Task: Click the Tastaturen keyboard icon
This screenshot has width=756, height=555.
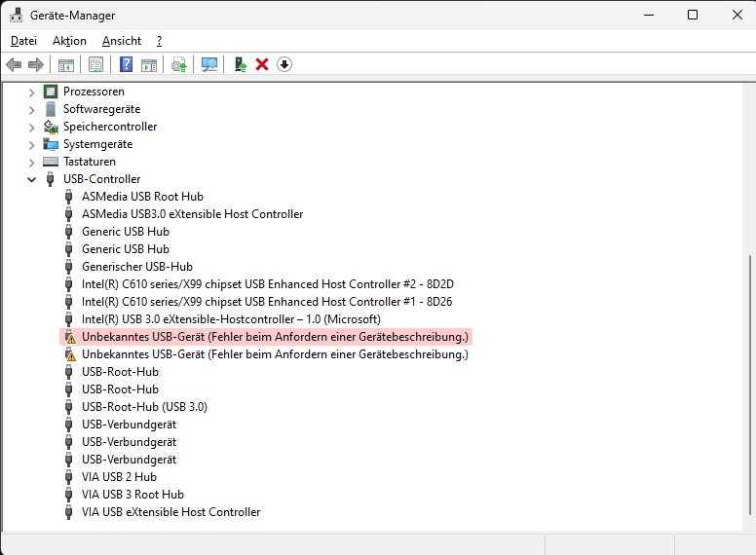Action: [x=51, y=162]
